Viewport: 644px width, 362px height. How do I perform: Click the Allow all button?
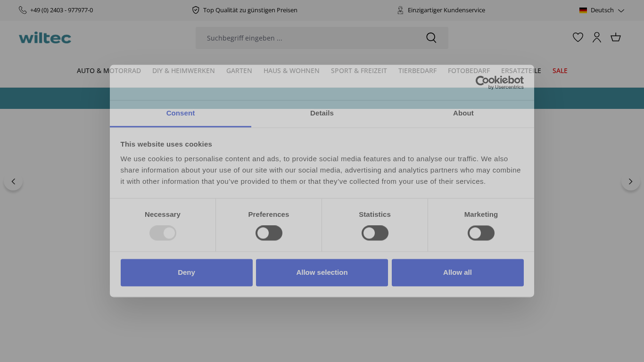click(457, 272)
